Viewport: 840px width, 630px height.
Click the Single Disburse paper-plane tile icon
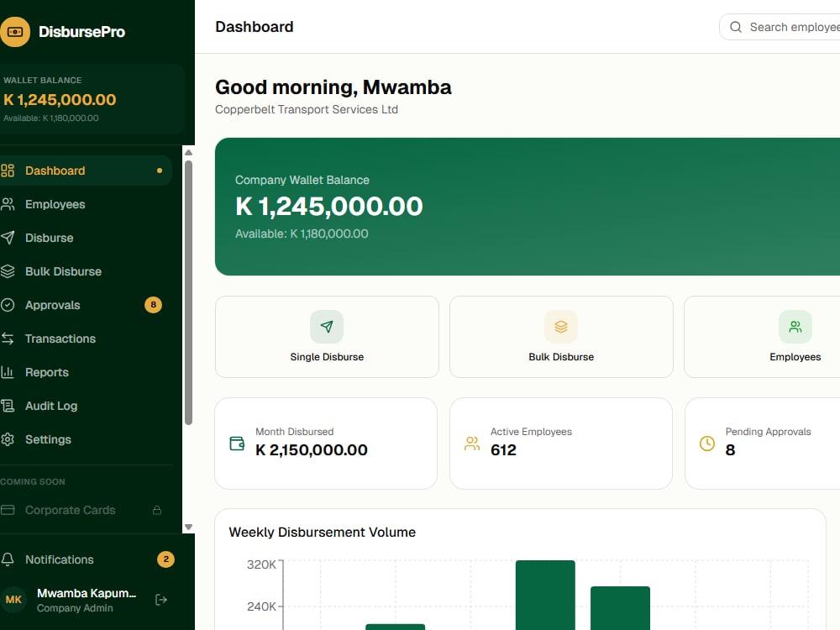coord(327,327)
